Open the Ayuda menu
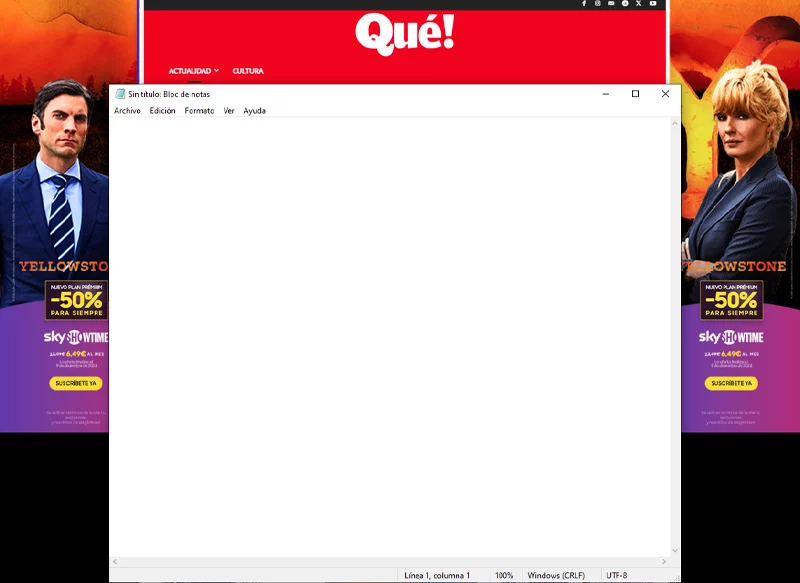This screenshot has width=800, height=583. [254, 111]
